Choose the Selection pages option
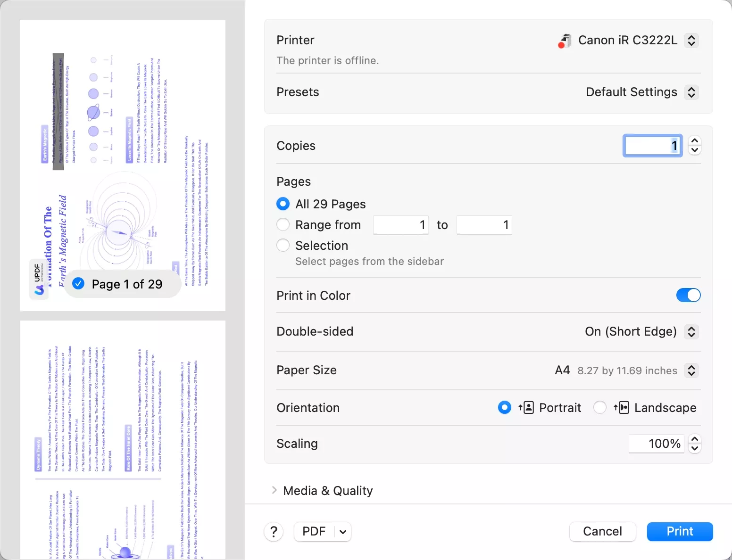Viewport: 732px width, 560px height. point(283,245)
